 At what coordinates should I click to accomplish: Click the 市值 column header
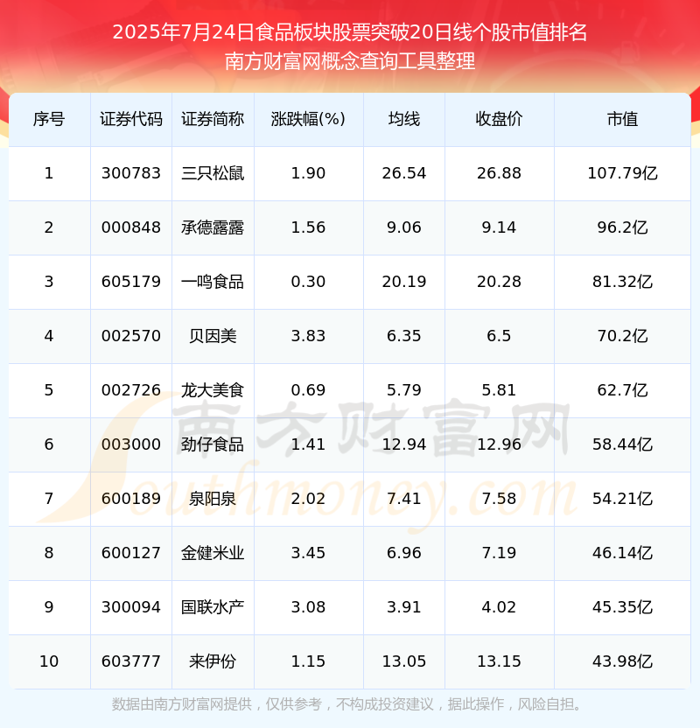tap(622, 119)
